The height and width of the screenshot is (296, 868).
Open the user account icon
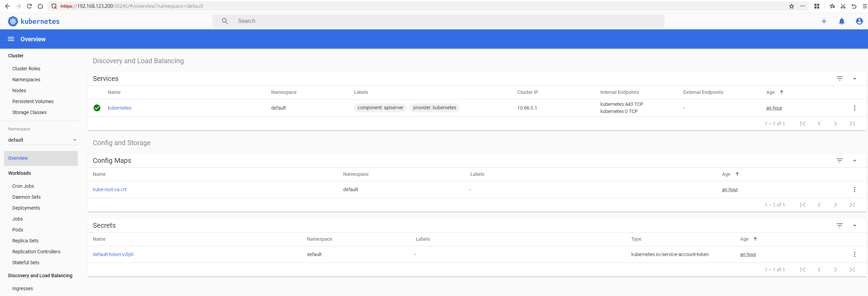(859, 21)
